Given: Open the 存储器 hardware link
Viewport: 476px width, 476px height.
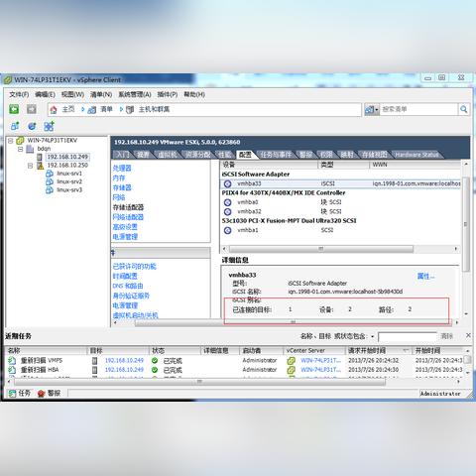Looking at the screenshot, I should pyautogui.click(x=122, y=187).
